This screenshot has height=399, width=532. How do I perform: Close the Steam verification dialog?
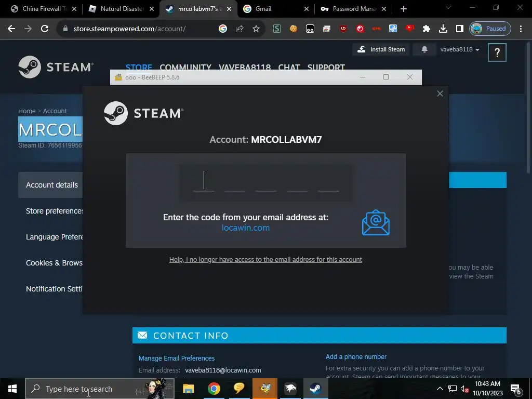click(x=440, y=94)
